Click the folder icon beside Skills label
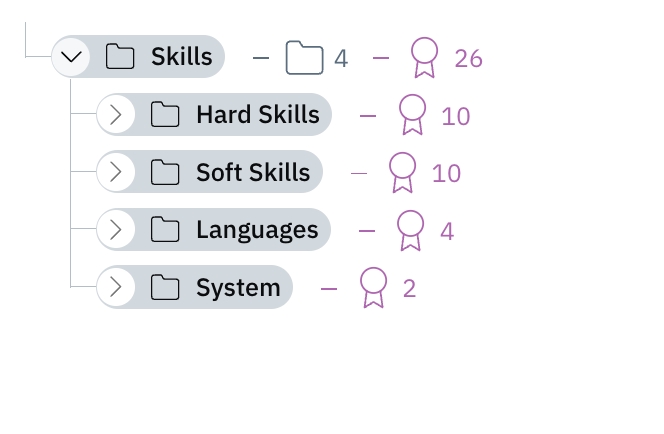664x434 pixels. point(120,57)
